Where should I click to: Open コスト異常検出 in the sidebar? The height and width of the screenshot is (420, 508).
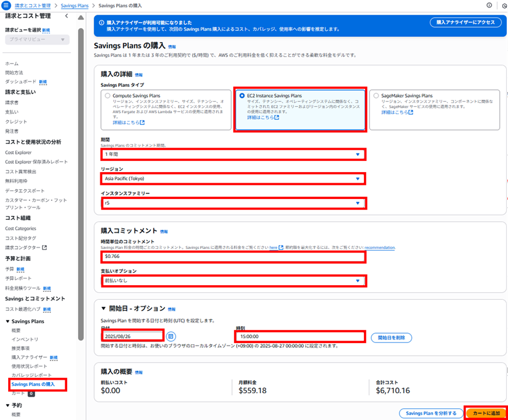(20, 171)
